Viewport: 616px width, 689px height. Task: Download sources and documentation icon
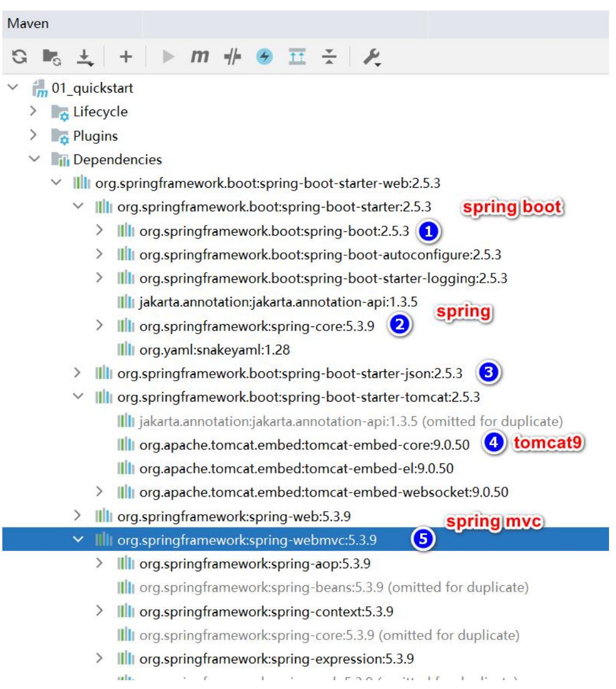(x=85, y=57)
